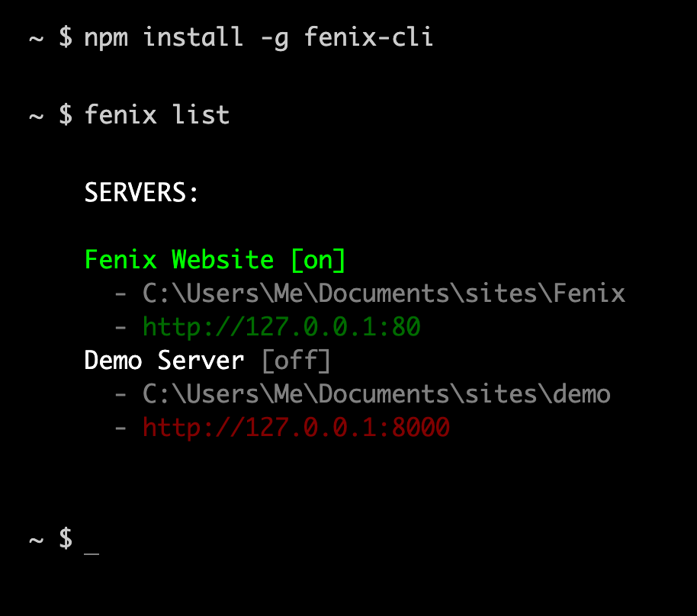Click the -g flag in npm command

(275, 39)
